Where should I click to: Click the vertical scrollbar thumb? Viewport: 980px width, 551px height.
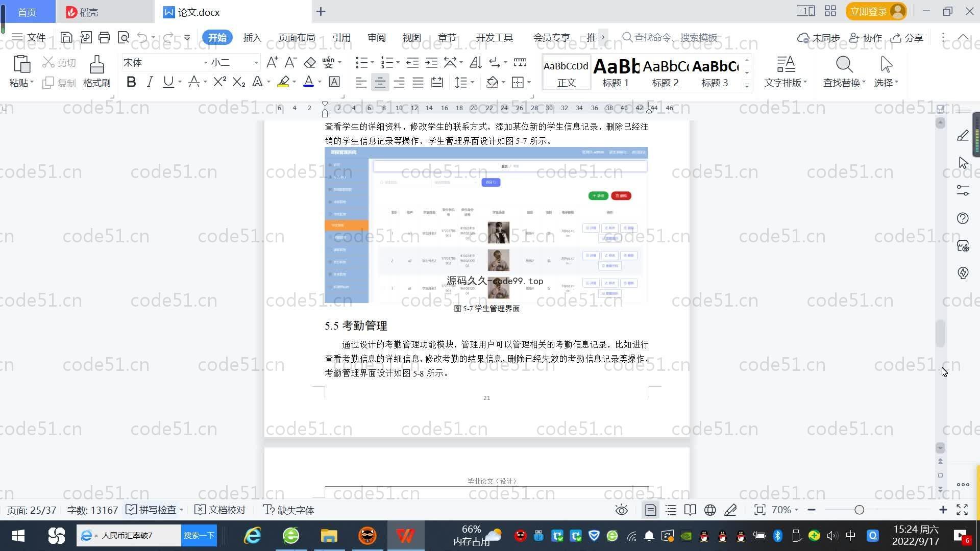(940, 333)
